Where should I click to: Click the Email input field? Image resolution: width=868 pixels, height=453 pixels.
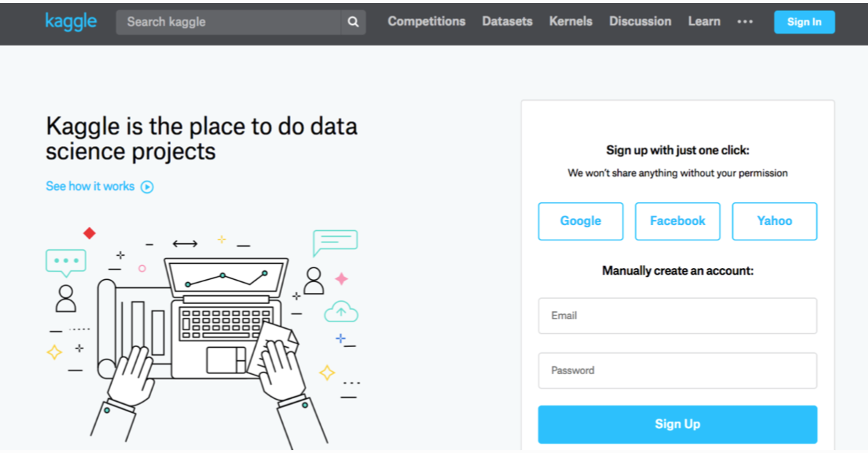pos(677,316)
